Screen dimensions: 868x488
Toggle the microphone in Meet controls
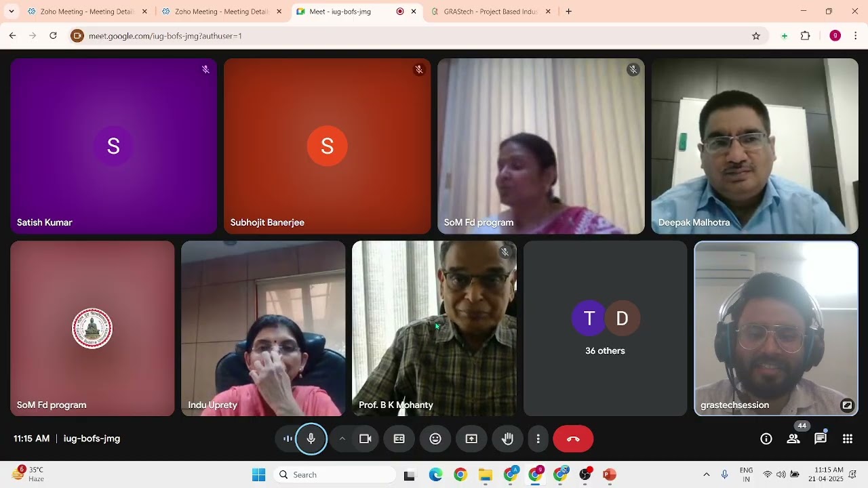311,439
